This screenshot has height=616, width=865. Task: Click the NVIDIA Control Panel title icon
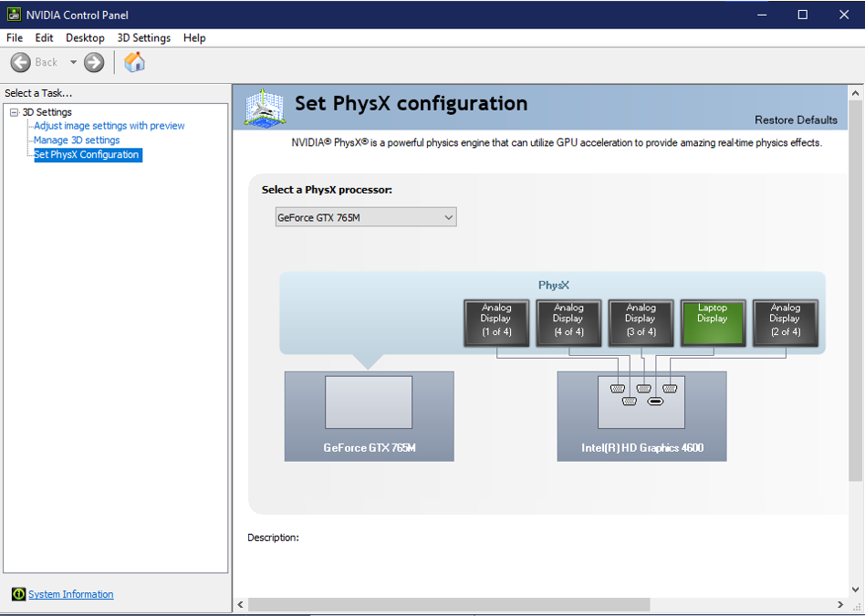coord(14,15)
